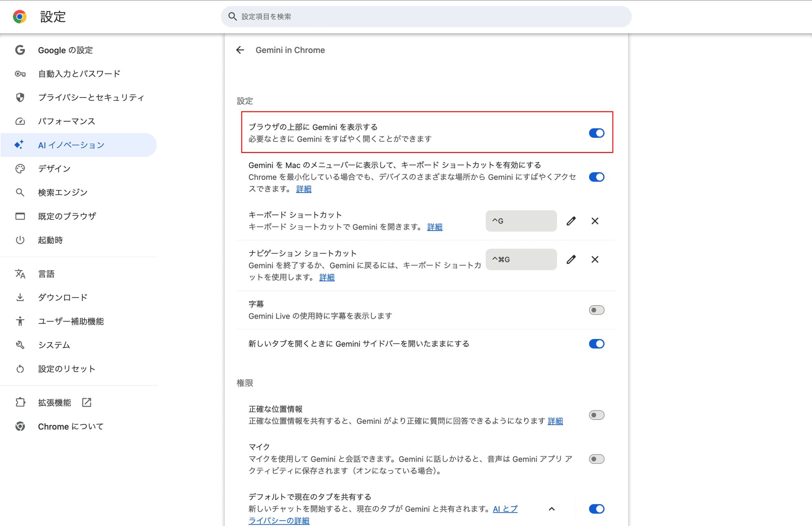Select AI イノベーション in sidebar
812x526 pixels.
coord(78,145)
